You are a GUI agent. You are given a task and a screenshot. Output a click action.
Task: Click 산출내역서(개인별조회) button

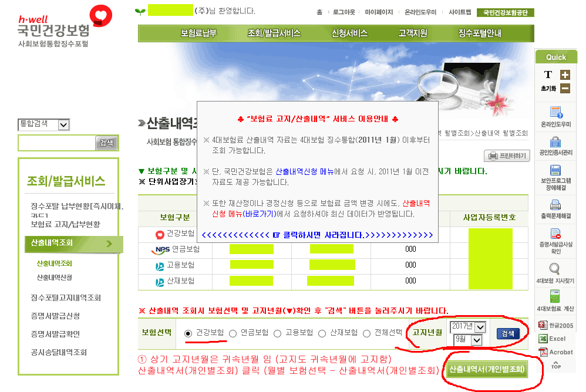click(x=487, y=370)
